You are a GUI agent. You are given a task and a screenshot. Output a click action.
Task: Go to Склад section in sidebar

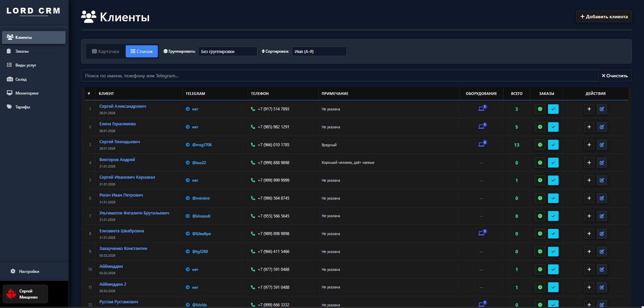(x=21, y=79)
